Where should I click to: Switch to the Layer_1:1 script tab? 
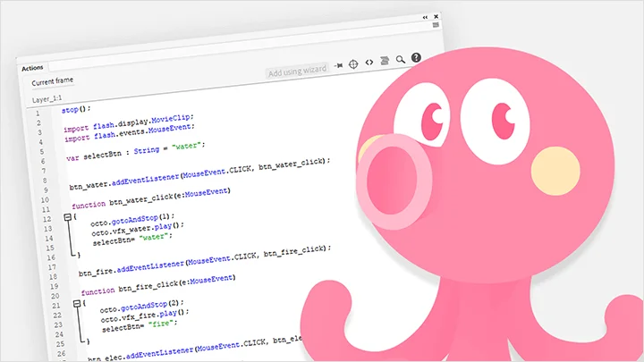(x=47, y=99)
